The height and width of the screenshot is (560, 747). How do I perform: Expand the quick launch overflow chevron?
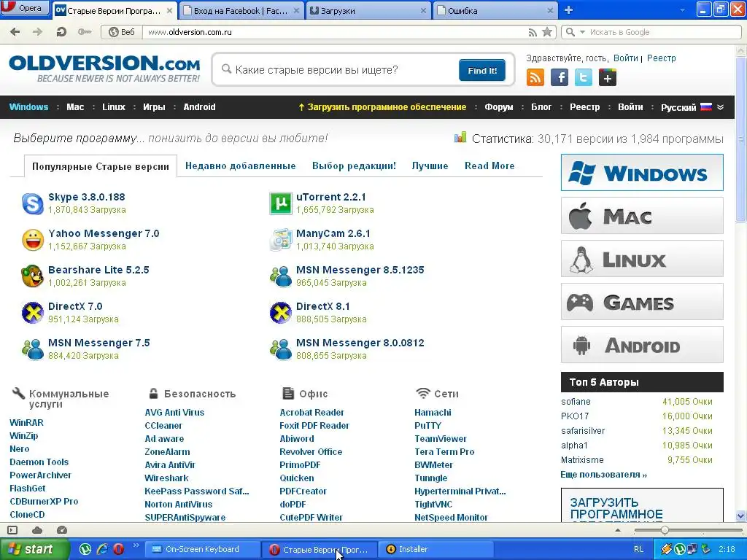pyautogui.click(x=136, y=545)
